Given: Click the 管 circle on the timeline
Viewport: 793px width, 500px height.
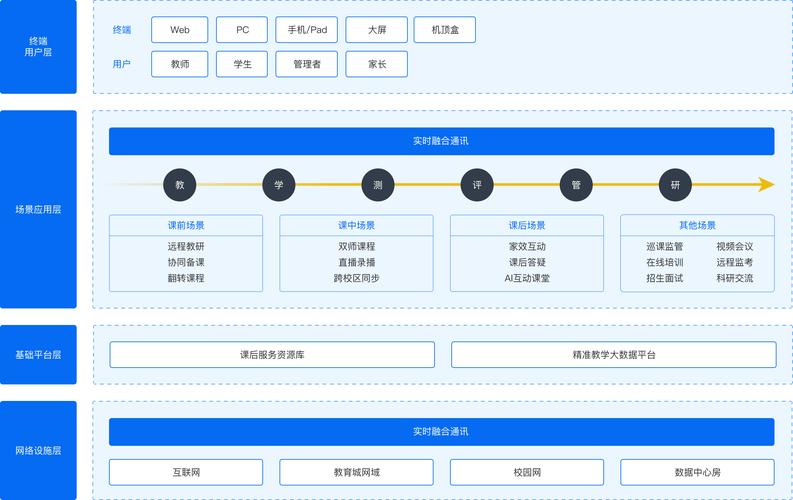Looking at the screenshot, I should [x=576, y=185].
